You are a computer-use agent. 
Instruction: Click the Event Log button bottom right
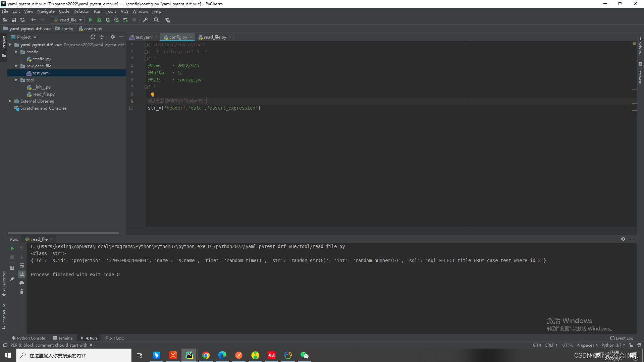pyautogui.click(x=622, y=338)
